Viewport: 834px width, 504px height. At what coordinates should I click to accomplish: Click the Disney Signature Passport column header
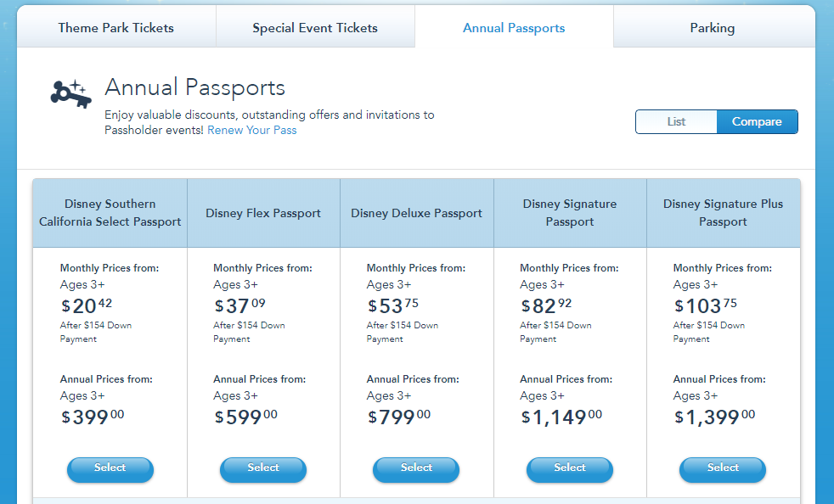pyautogui.click(x=570, y=213)
